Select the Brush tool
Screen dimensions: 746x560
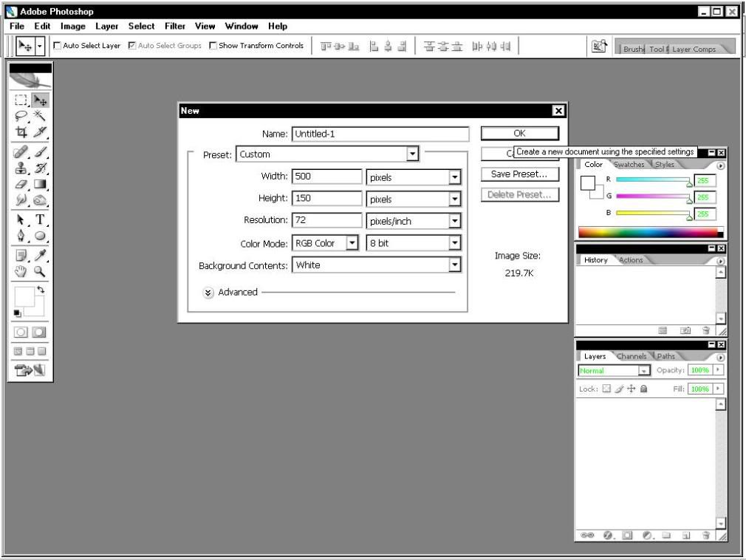click(40, 151)
